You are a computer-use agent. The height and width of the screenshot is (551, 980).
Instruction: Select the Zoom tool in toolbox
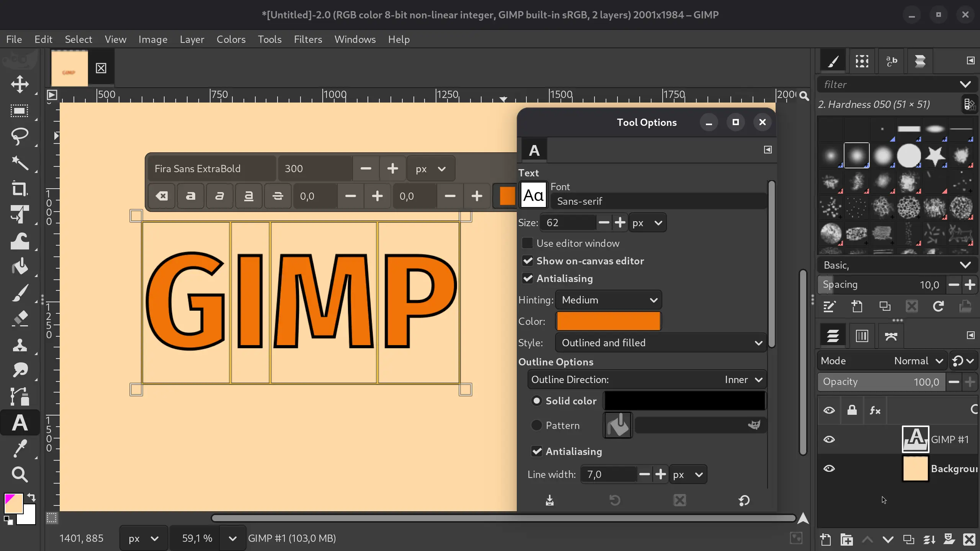[x=20, y=474]
